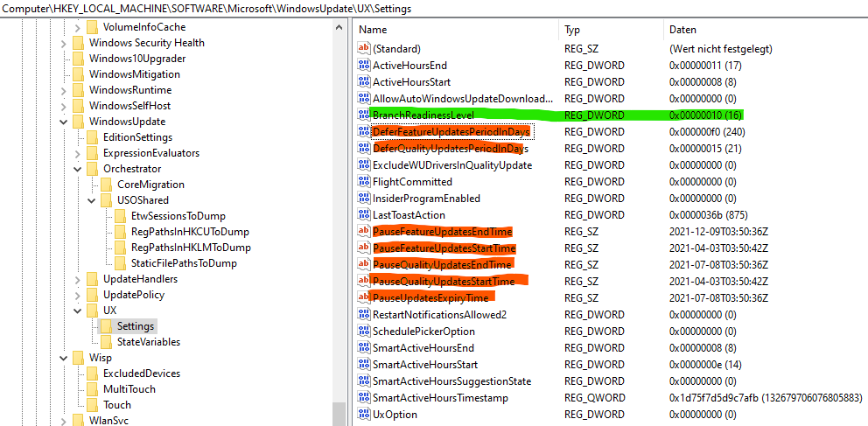Collapse the Wisp tree node
868x426 pixels.
63,358
